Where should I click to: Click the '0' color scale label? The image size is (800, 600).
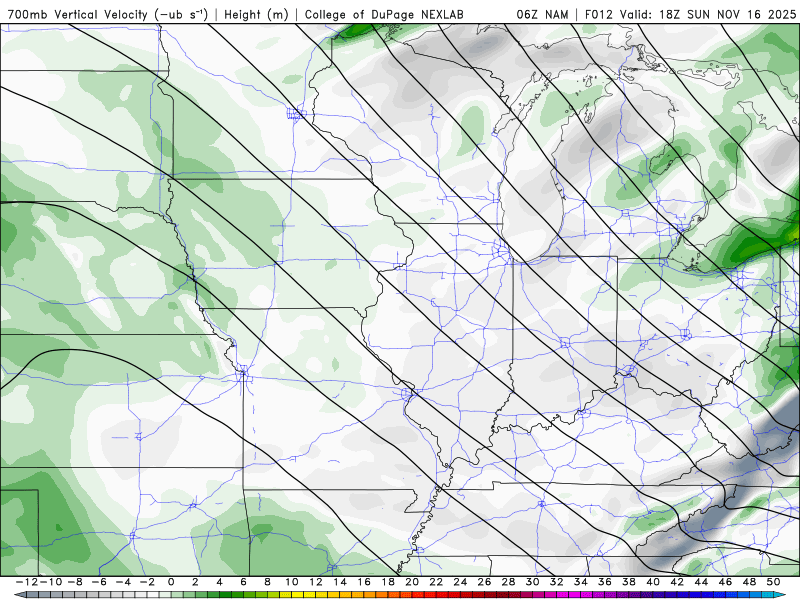171,582
